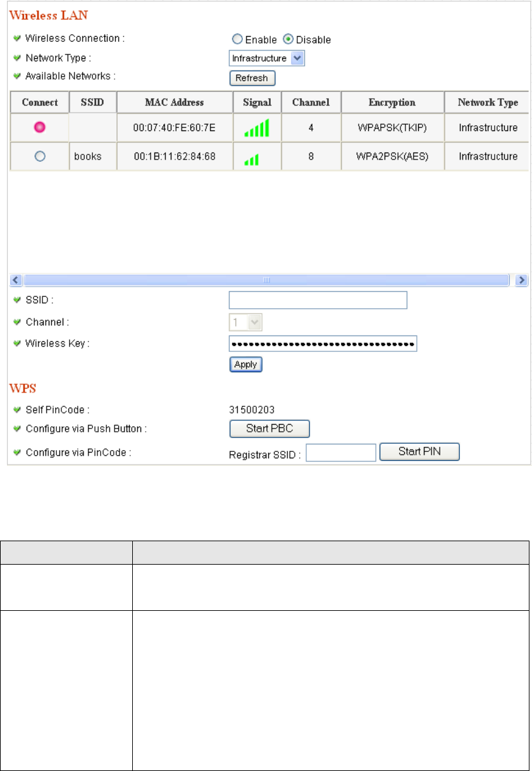The width and height of the screenshot is (532, 771).
Task: Click the Connect column header
Action: click(40, 103)
